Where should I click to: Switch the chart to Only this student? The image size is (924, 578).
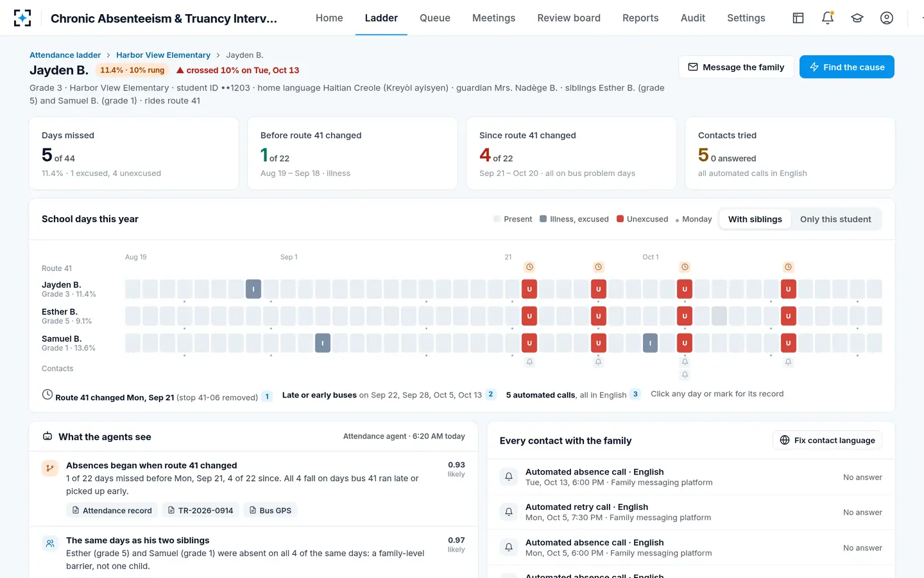point(835,219)
